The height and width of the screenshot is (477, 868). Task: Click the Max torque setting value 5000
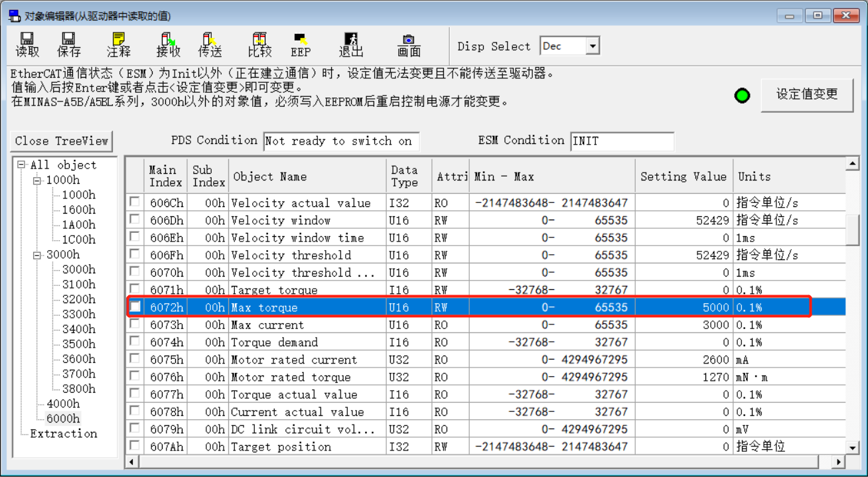[x=716, y=307]
